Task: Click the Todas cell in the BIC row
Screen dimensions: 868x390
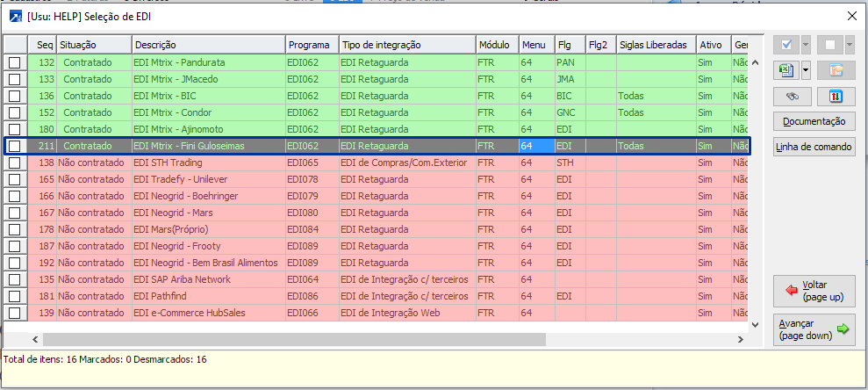Action: pyautogui.click(x=656, y=96)
